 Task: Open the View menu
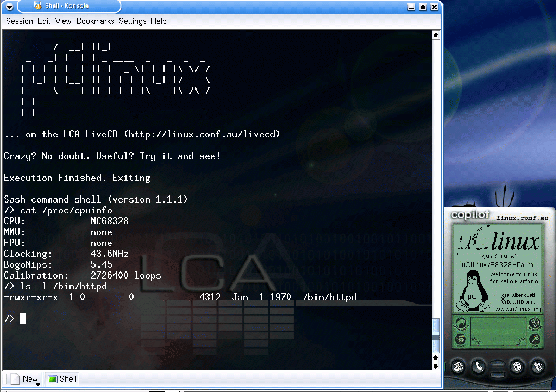point(63,21)
